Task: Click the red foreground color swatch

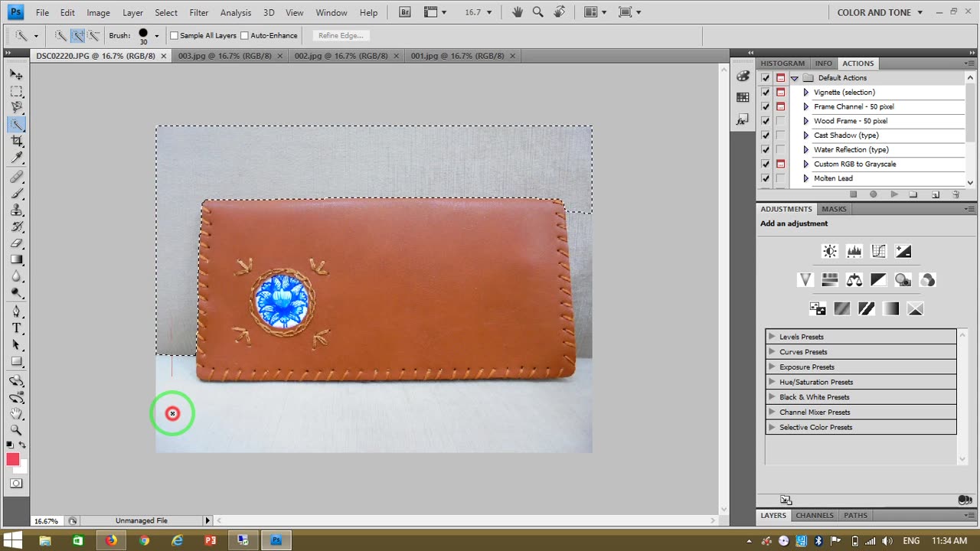Action: (13, 459)
